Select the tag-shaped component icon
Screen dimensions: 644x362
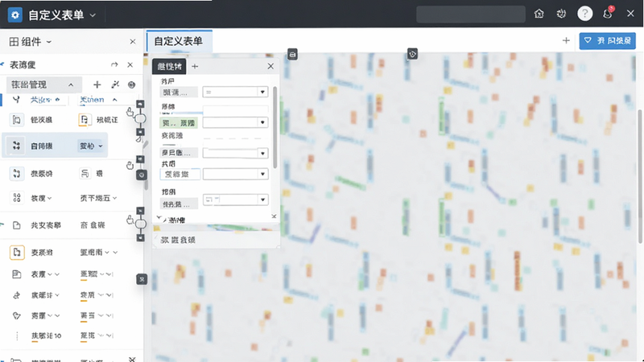[x=16, y=315]
